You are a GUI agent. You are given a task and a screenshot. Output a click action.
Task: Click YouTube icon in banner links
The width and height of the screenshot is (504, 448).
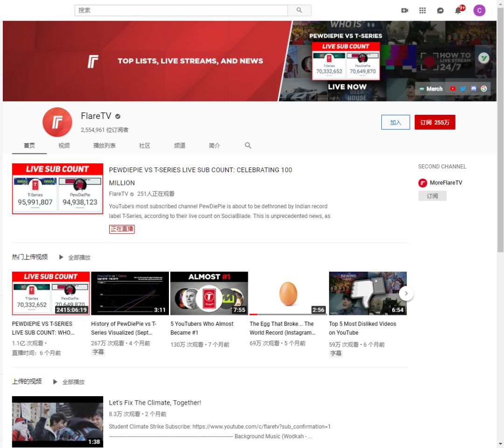453,89
